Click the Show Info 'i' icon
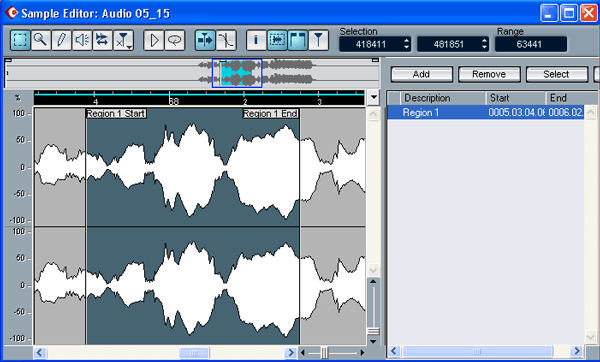Image resolution: width=600 pixels, height=362 pixels. [256, 40]
